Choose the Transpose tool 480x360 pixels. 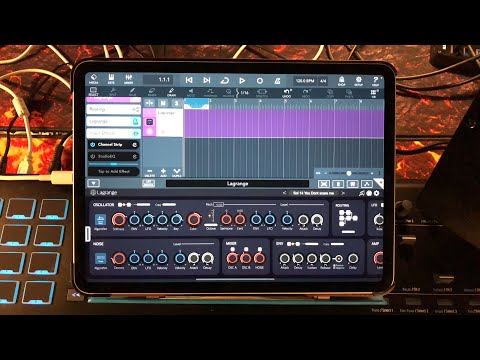pyautogui.click(x=210, y=92)
